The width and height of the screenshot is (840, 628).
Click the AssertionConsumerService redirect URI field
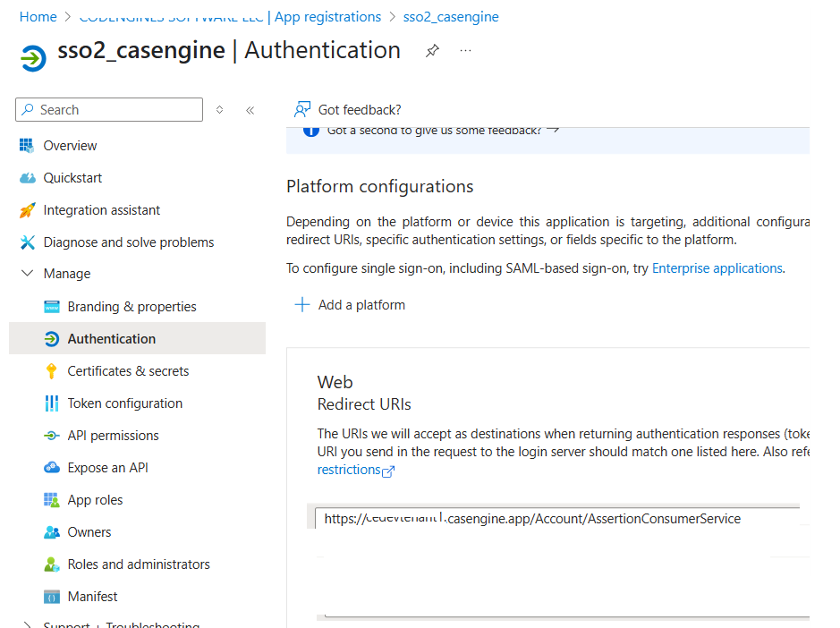557,518
